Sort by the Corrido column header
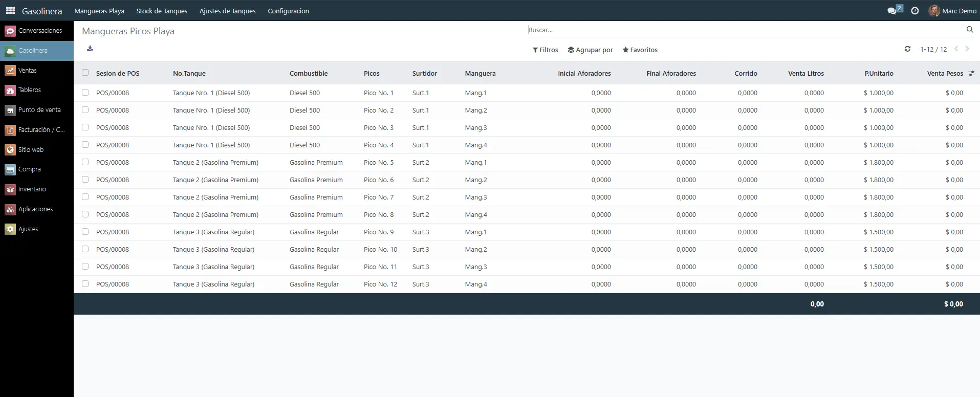This screenshot has width=980, height=397. tap(746, 73)
